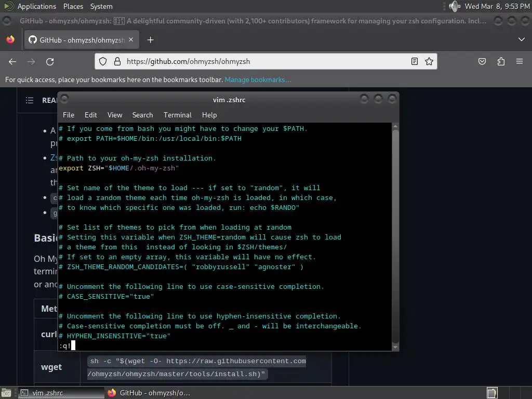The width and height of the screenshot is (532, 399).
Task: Reload the GitHub page
Action: [x=50, y=61]
